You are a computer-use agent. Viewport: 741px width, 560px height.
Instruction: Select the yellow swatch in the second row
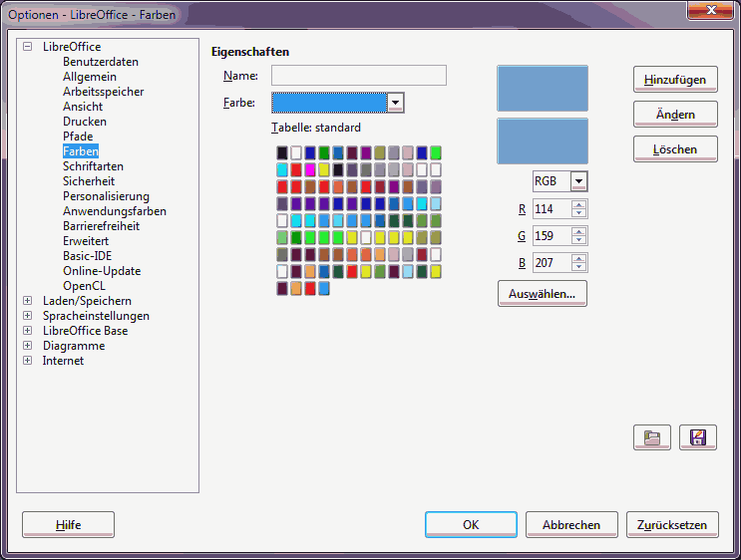324,169
